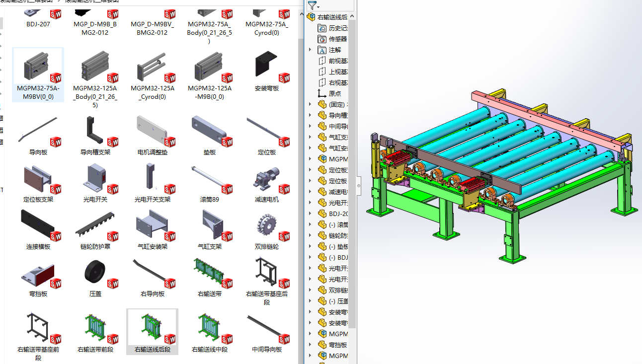Expand the (固定) component in feature tree
This screenshot has height=364, width=642.
click(310, 104)
